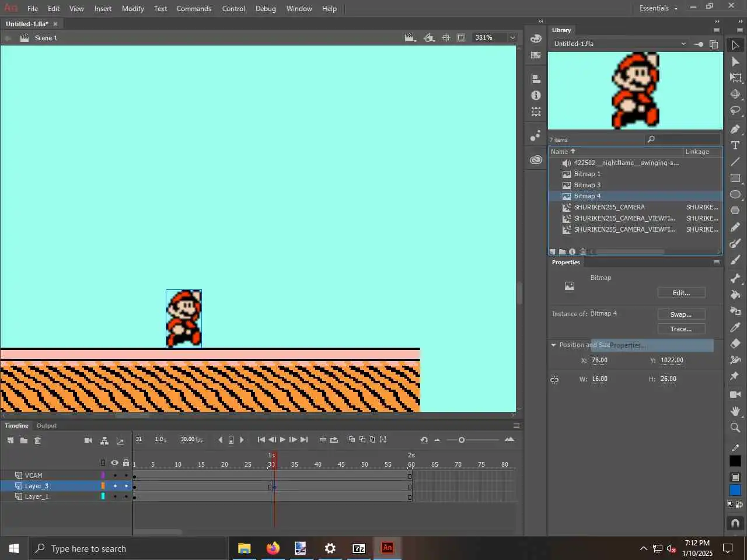747x560 pixels.
Task: Click New Symbol icon in Library
Action: [553, 252]
